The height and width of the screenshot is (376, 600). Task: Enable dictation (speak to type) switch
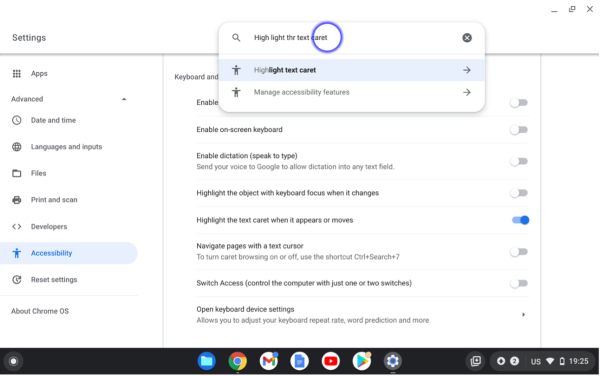(519, 161)
